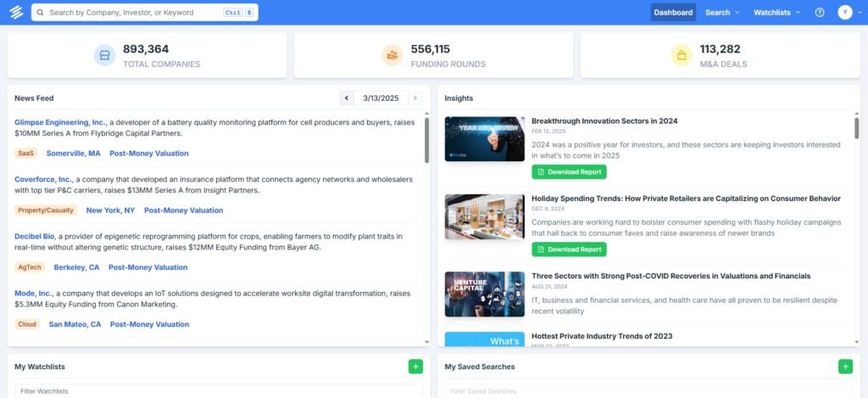The height and width of the screenshot is (398, 868).
Task: Click the M&A Deals shopping bag icon
Action: (682, 55)
